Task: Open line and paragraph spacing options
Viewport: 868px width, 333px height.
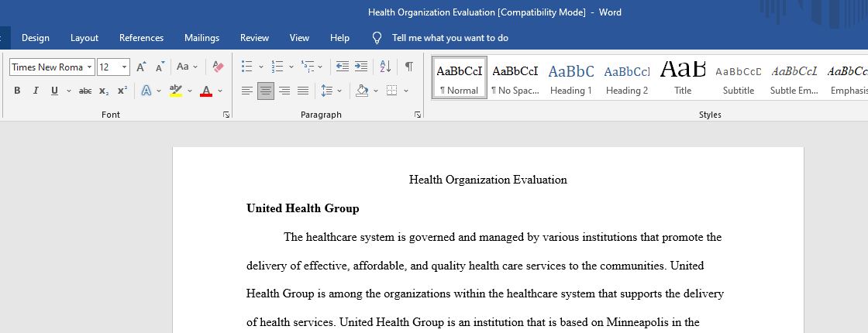Action: (x=327, y=91)
